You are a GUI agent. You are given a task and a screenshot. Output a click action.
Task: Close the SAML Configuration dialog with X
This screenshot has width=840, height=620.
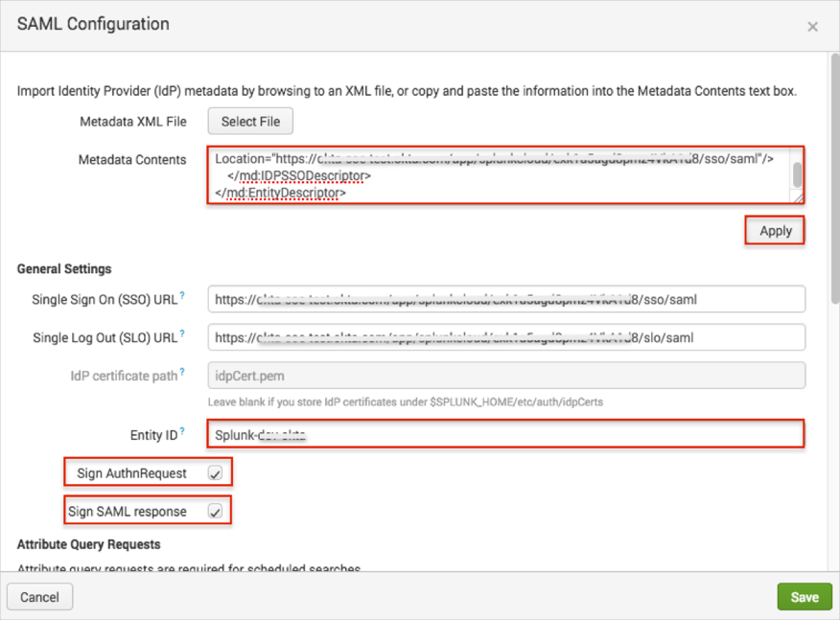[812, 27]
